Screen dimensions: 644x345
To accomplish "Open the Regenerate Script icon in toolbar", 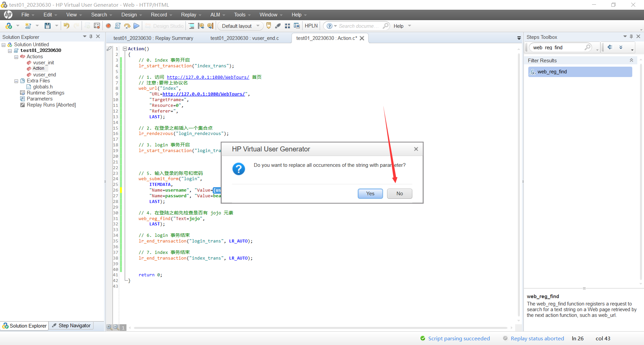I will pyautogui.click(x=97, y=26).
